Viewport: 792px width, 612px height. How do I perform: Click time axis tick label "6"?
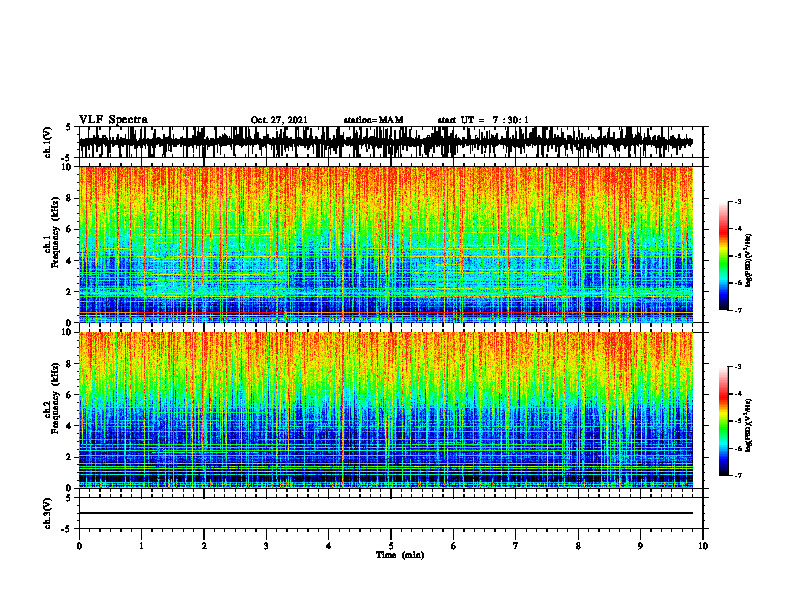454,546
